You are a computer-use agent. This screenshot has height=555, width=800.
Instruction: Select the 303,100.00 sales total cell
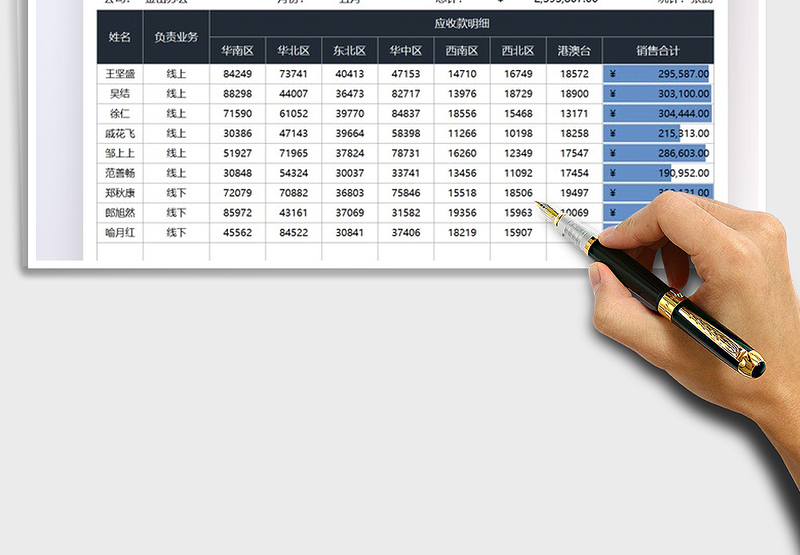(x=658, y=94)
